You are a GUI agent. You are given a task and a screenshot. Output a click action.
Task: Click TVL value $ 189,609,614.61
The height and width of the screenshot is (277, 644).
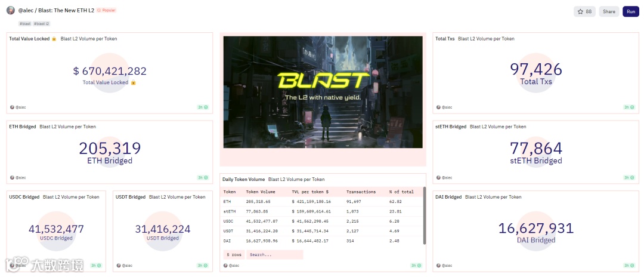point(311,212)
